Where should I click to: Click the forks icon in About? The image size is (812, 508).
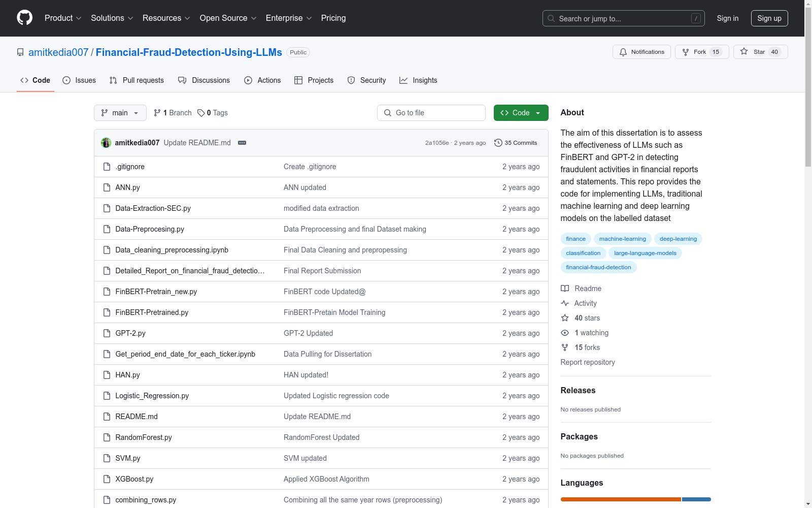[565, 347]
